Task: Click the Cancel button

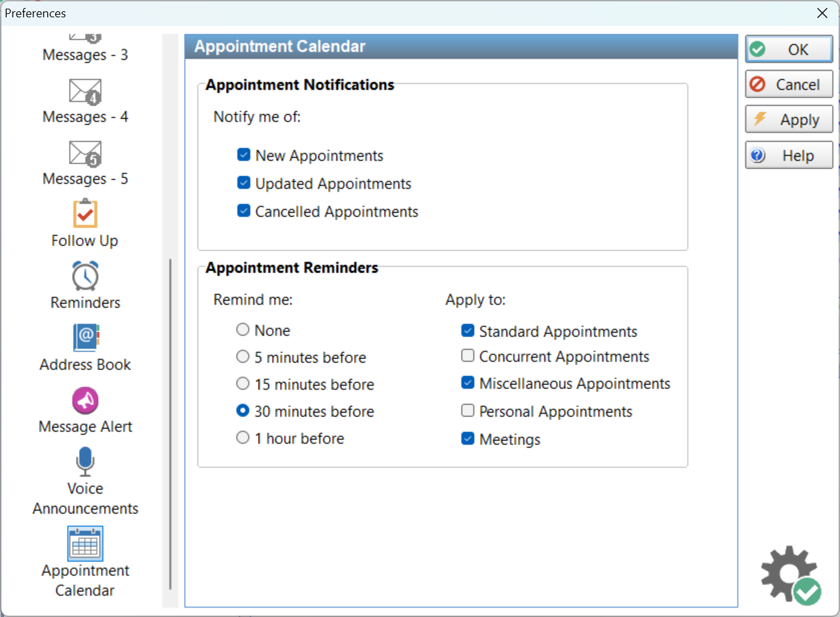Action: click(x=789, y=85)
